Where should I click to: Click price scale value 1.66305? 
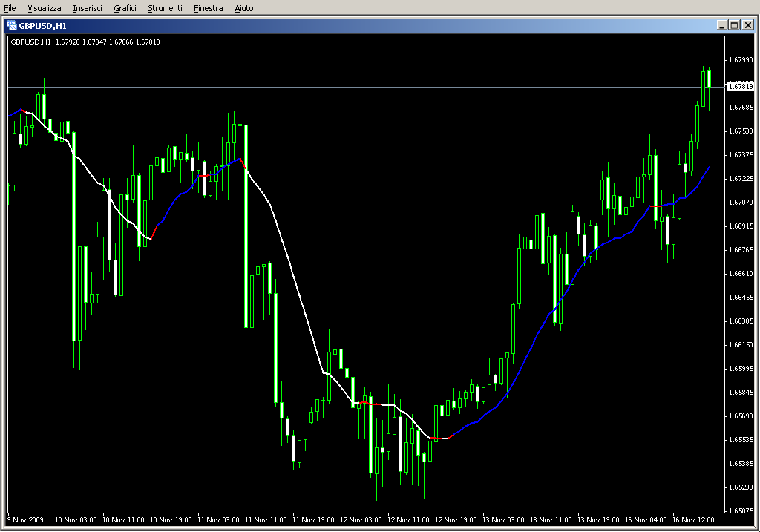pyautogui.click(x=741, y=321)
